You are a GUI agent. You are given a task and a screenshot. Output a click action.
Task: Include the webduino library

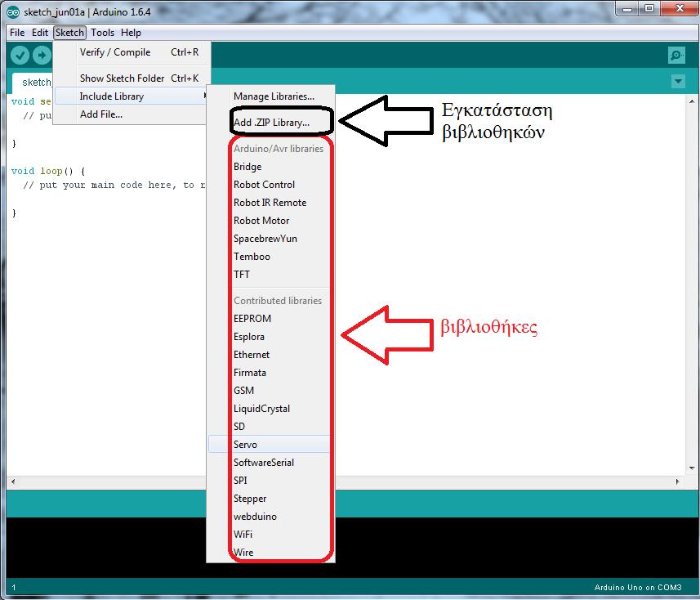coord(270,516)
